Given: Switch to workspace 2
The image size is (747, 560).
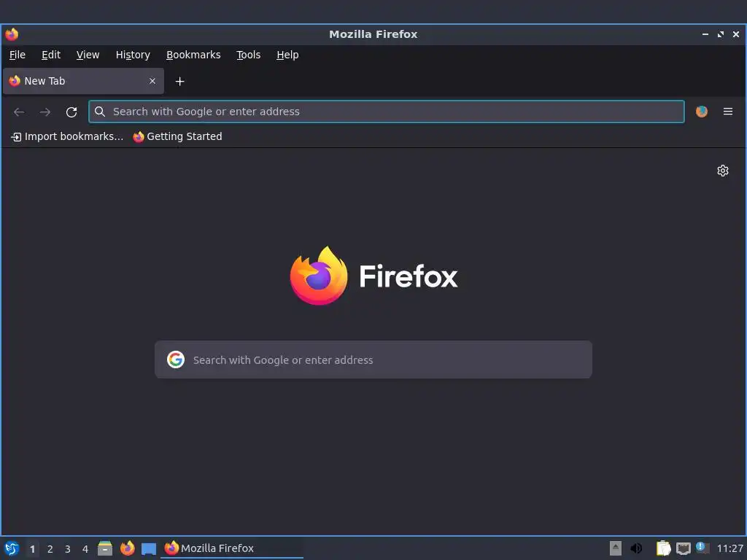Looking at the screenshot, I should click(50, 549).
